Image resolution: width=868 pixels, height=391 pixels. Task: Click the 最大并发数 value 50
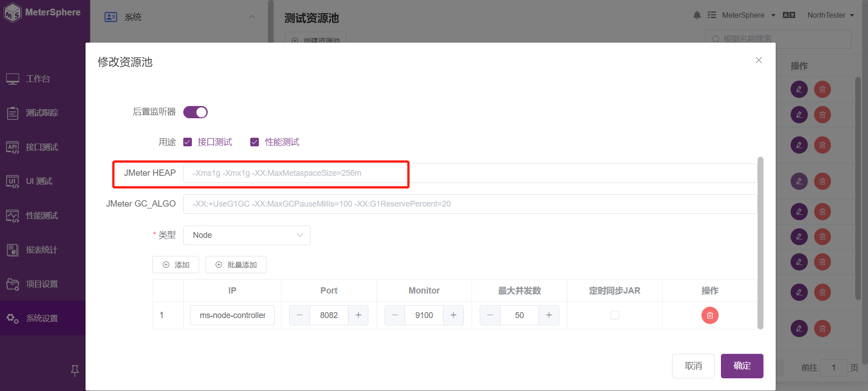pos(520,315)
